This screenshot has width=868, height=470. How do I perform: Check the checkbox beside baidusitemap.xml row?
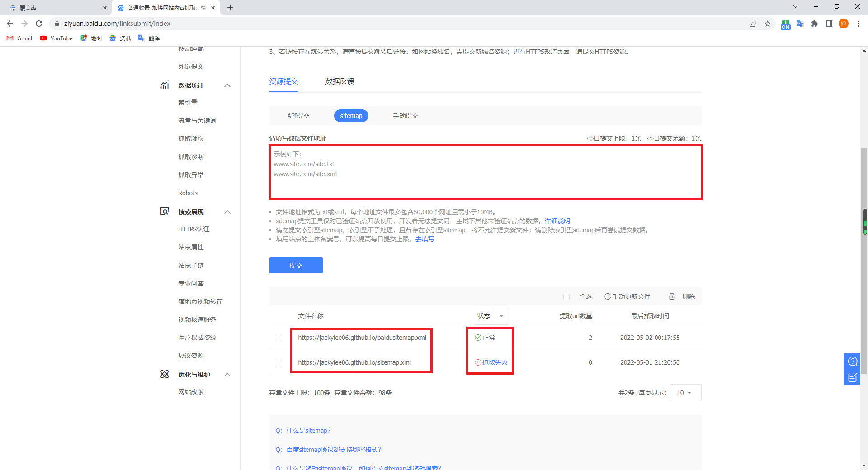pyautogui.click(x=278, y=338)
